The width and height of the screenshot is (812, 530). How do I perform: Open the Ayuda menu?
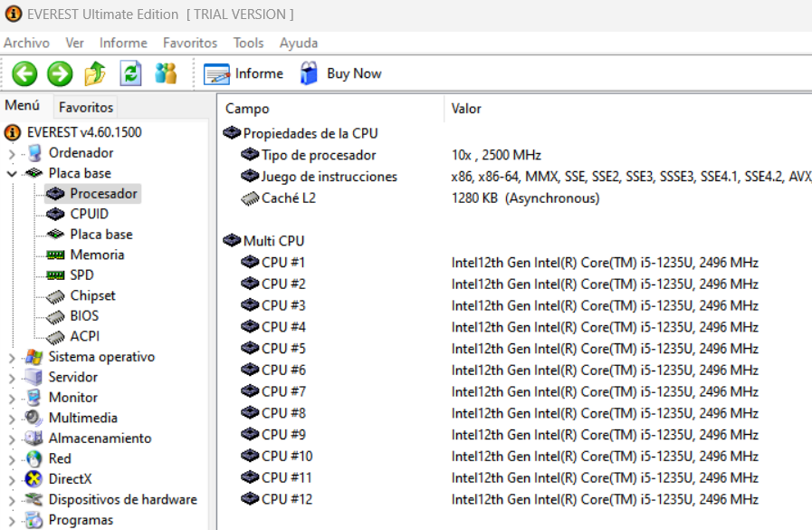point(299,43)
